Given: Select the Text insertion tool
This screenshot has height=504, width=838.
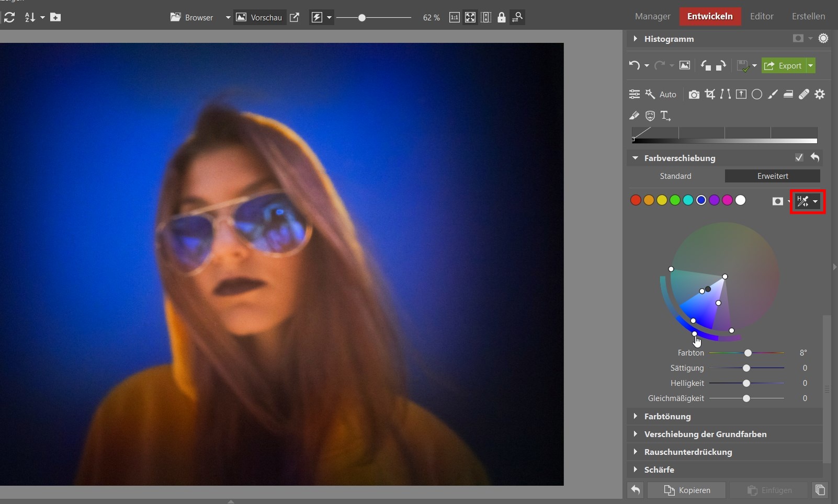Looking at the screenshot, I should tap(665, 116).
